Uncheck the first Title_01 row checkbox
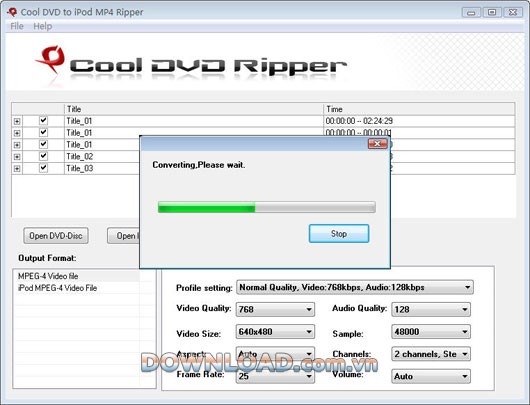The height and width of the screenshot is (405, 530). click(x=43, y=120)
